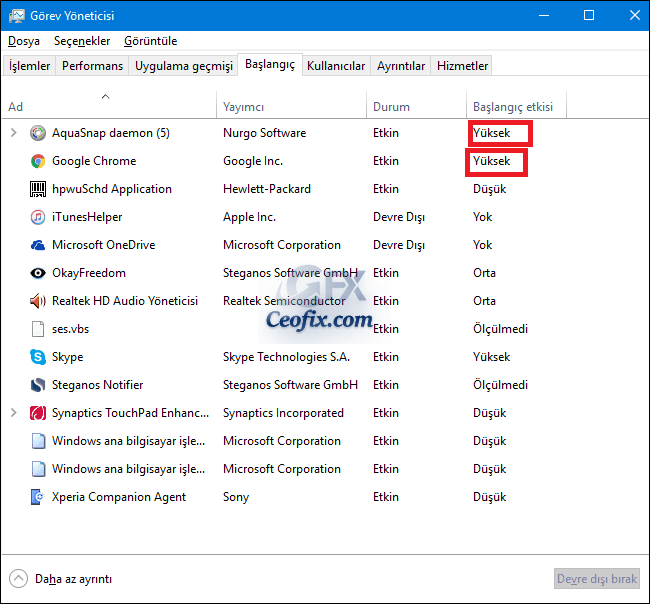Click Skype's Yüksek impact value
Image resolution: width=650 pixels, height=604 pixels.
[491, 357]
